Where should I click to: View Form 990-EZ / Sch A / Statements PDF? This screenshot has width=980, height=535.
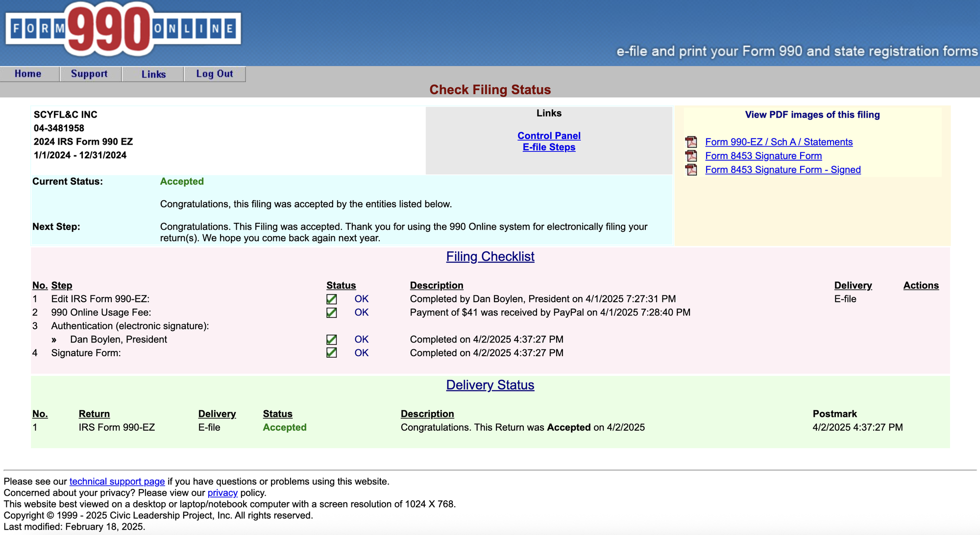pyautogui.click(x=779, y=142)
